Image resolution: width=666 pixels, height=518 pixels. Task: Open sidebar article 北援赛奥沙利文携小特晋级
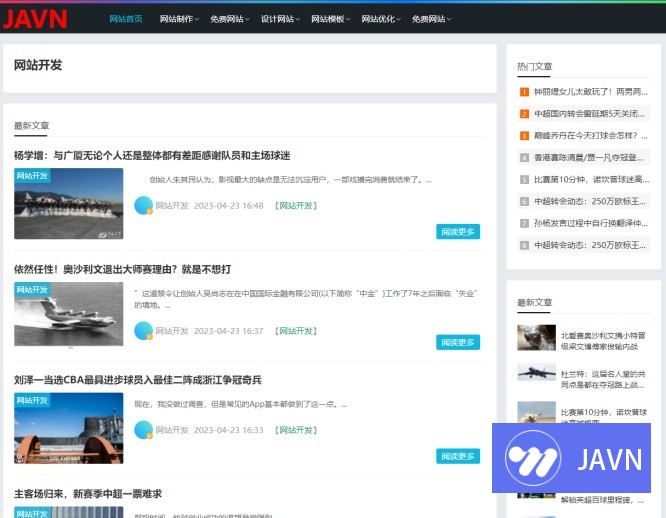(603, 341)
